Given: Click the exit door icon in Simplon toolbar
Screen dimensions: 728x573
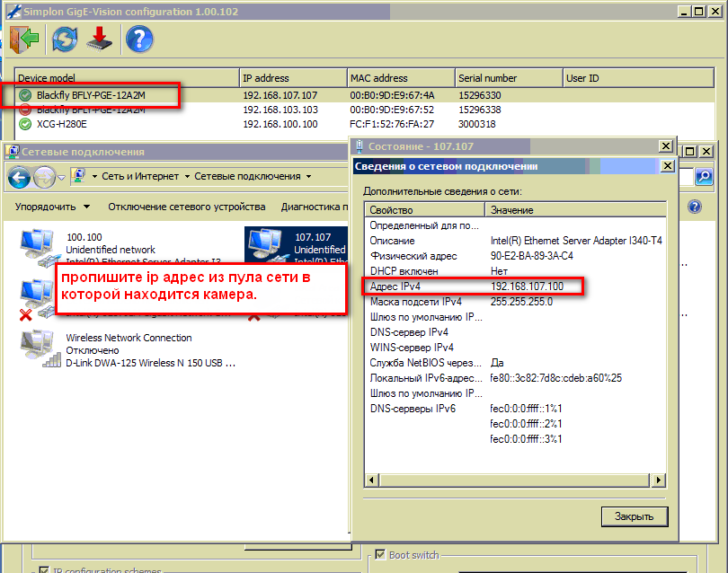Looking at the screenshot, I should [x=25, y=40].
